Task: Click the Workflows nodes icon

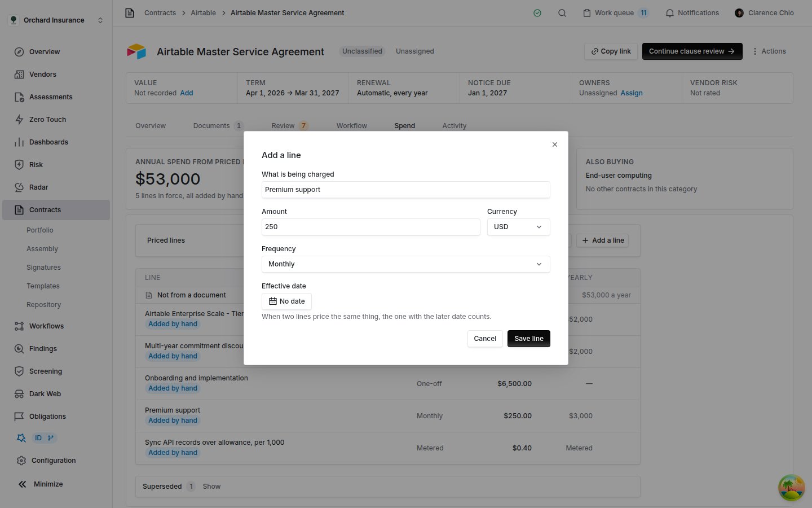Action: tap(19, 326)
